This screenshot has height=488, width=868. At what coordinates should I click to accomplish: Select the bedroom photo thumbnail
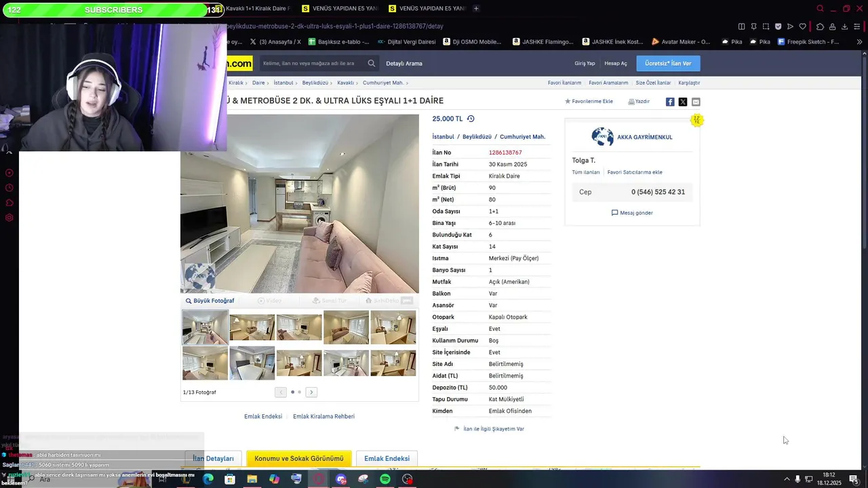click(252, 363)
